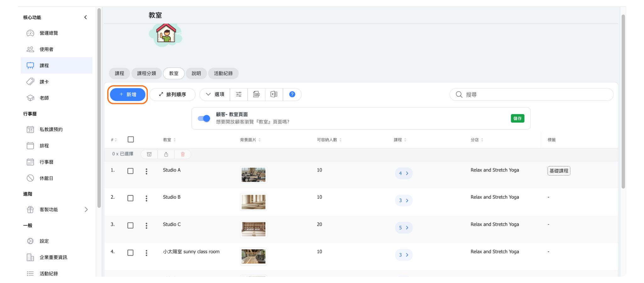The image size is (644, 283).
Task: Tick the select-all checkbox in table header
Action: coord(131,139)
